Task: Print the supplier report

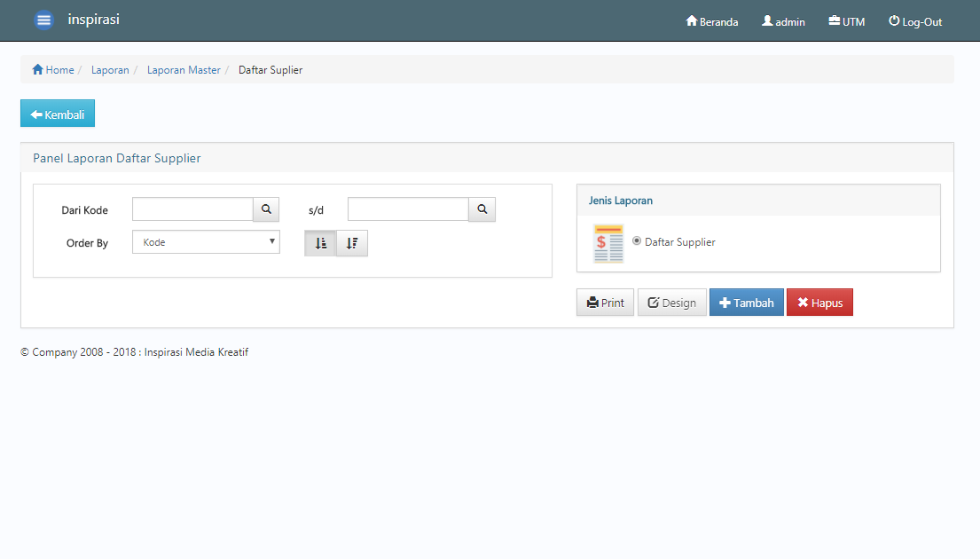Action: tap(605, 303)
